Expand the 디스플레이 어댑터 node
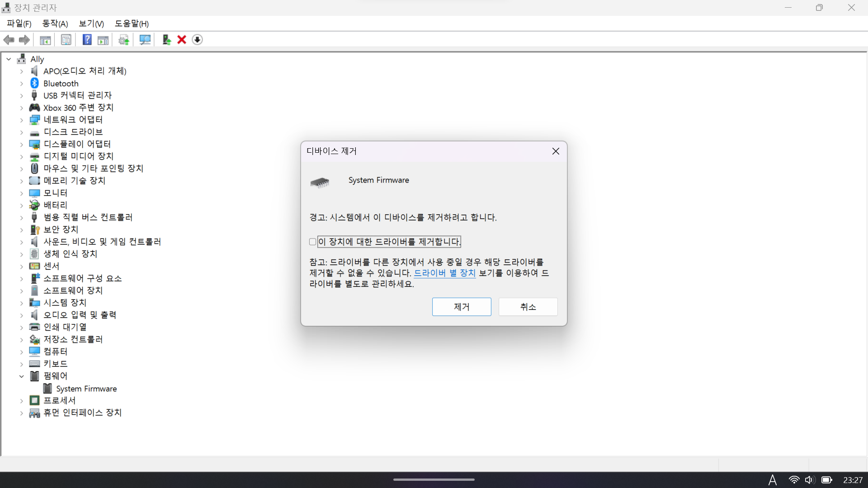 [21, 145]
